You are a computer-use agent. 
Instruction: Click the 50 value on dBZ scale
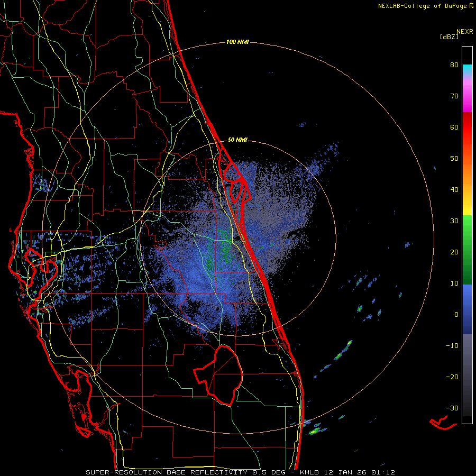454,159
